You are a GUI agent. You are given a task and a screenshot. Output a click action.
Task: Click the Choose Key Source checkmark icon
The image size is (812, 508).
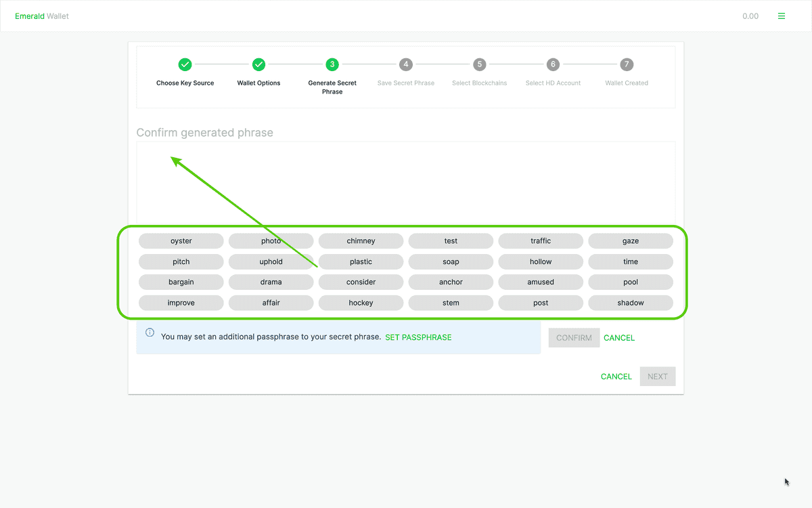pyautogui.click(x=185, y=64)
